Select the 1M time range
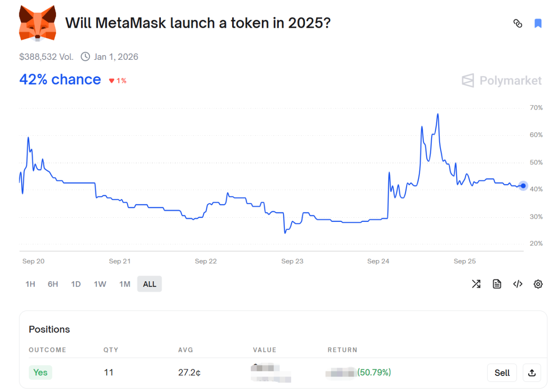The width and height of the screenshot is (550, 392). (x=125, y=284)
